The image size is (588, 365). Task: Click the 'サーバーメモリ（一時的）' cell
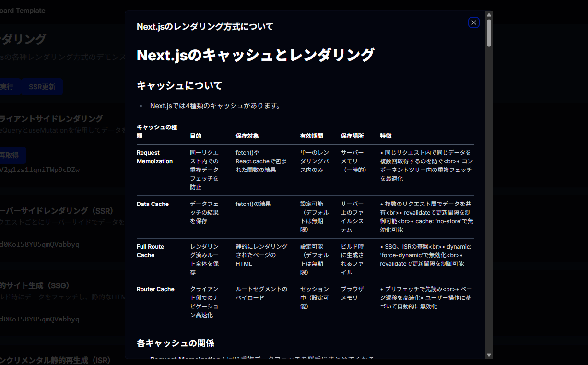click(353, 161)
